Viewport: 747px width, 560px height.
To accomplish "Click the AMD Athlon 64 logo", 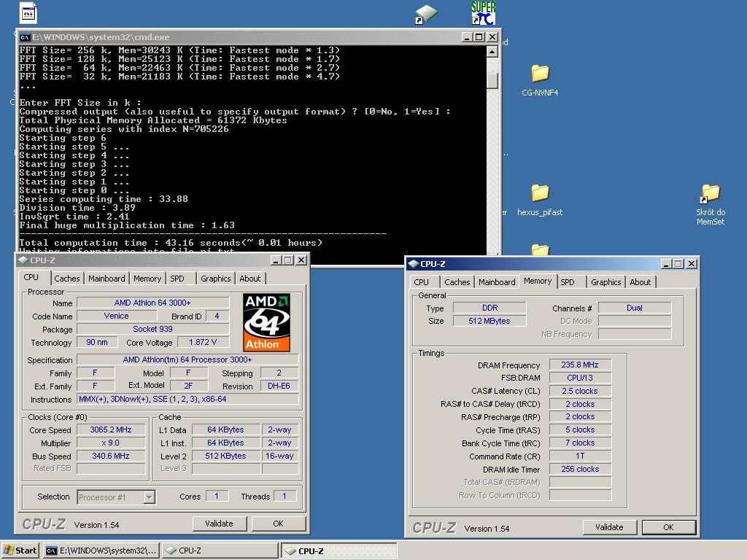I will 266,322.
